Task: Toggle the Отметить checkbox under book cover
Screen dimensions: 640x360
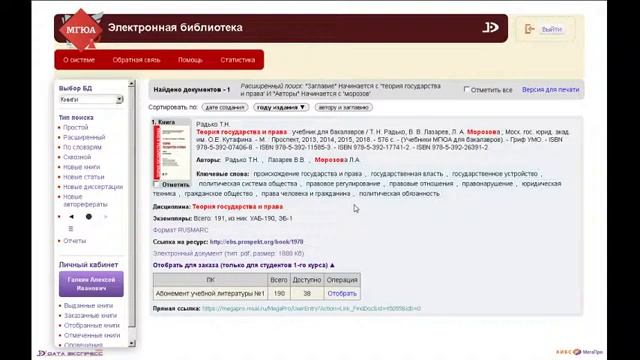Action: click(156, 184)
